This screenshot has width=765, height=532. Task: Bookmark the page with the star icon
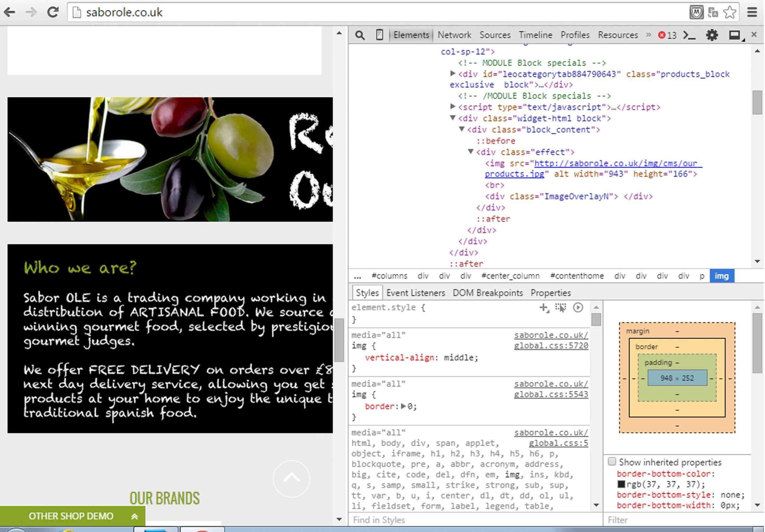(x=729, y=12)
